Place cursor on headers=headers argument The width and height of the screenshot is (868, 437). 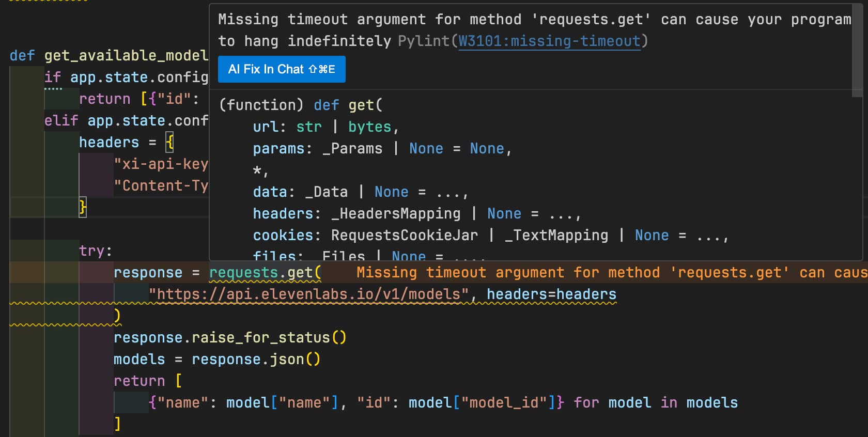pyautogui.click(x=551, y=294)
